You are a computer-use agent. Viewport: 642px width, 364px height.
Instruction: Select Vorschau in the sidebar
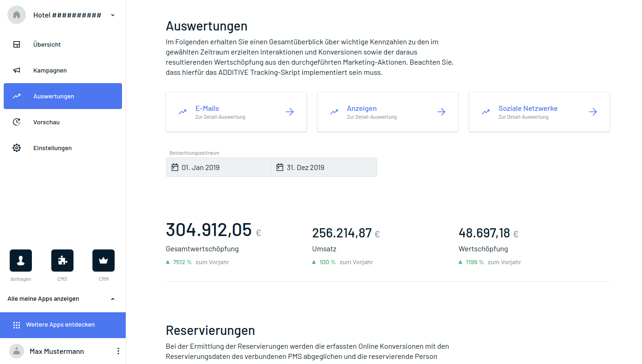coord(46,122)
